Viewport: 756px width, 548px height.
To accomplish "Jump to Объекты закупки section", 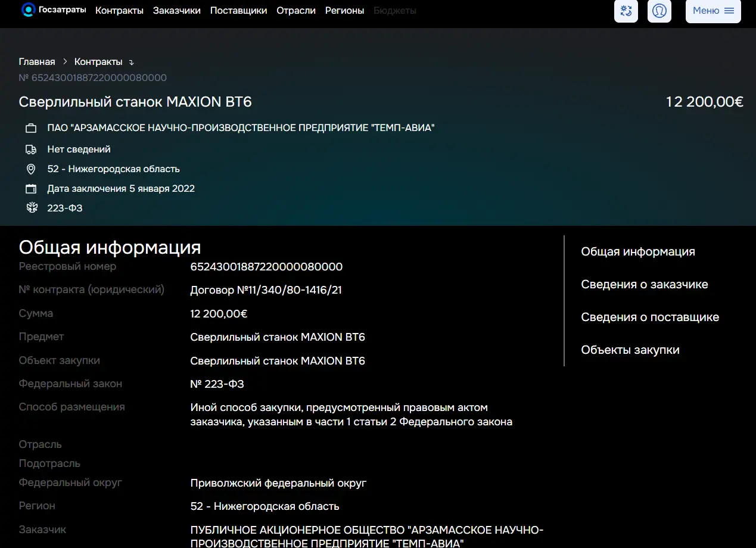I will point(630,350).
